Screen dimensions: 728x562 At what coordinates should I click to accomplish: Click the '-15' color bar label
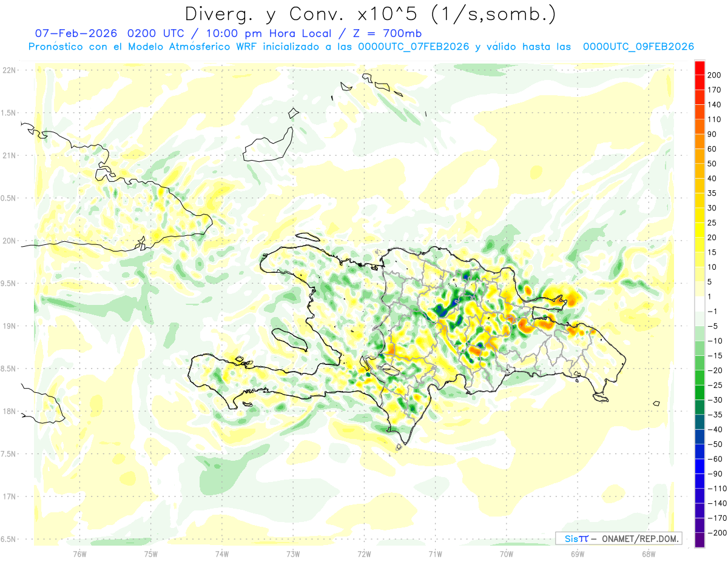pos(715,355)
